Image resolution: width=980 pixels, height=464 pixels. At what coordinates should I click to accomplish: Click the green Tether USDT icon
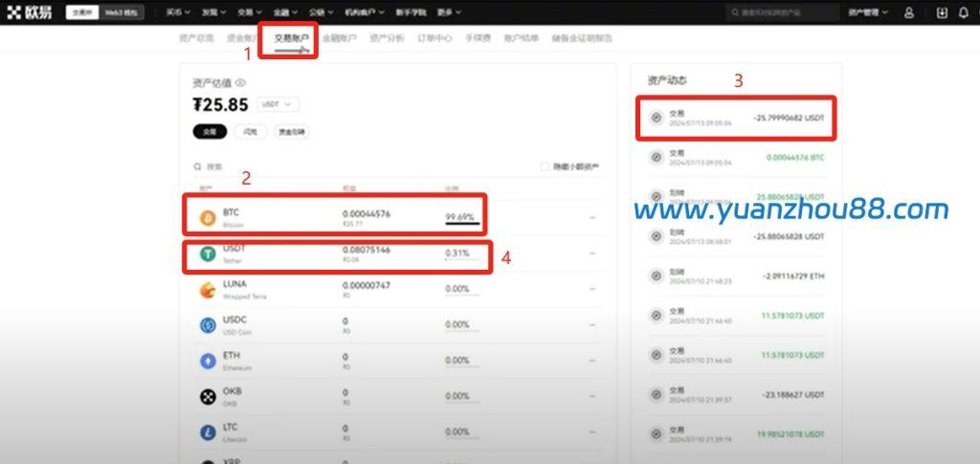click(x=207, y=254)
